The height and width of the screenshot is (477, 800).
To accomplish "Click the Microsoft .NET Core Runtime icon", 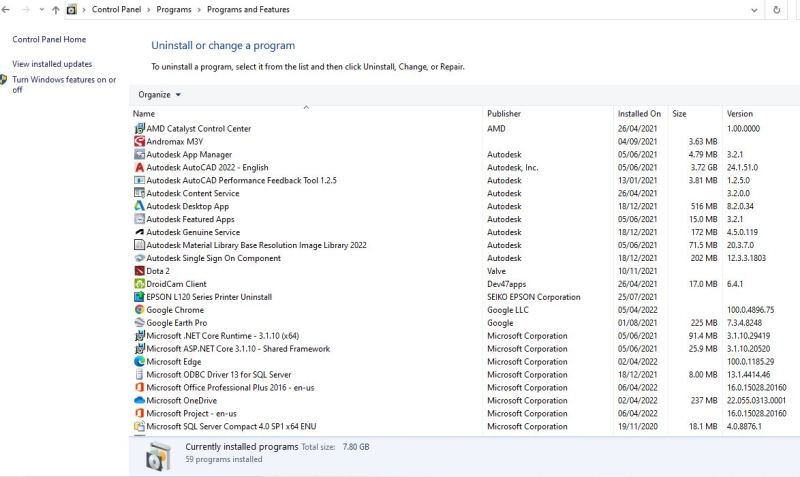I will point(139,336).
